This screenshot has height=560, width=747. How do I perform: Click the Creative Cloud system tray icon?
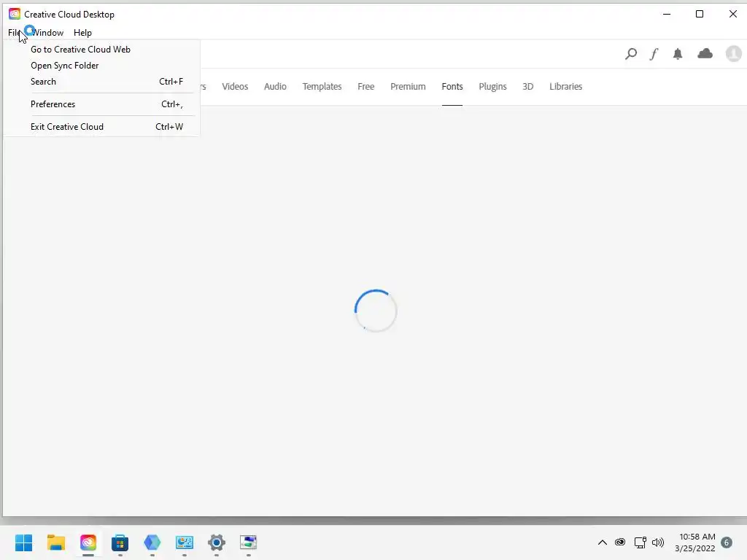(x=620, y=542)
